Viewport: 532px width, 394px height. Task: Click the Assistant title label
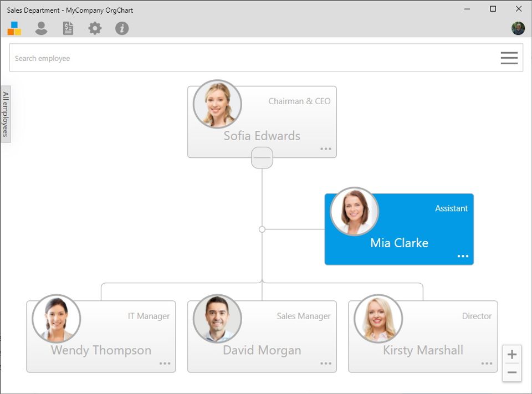tap(451, 208)
